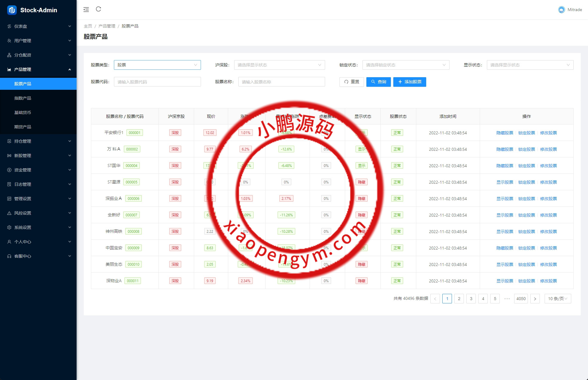Click the sidebar collapse icon in header

[x=86, y=10]
